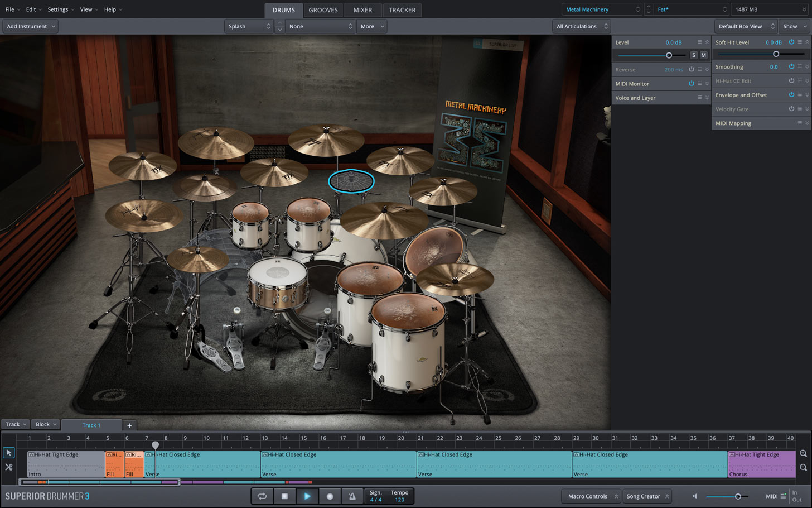Select the arrow pointer tool in timeline
Viewport: 812px width, 508px height.
pos(8,453)
